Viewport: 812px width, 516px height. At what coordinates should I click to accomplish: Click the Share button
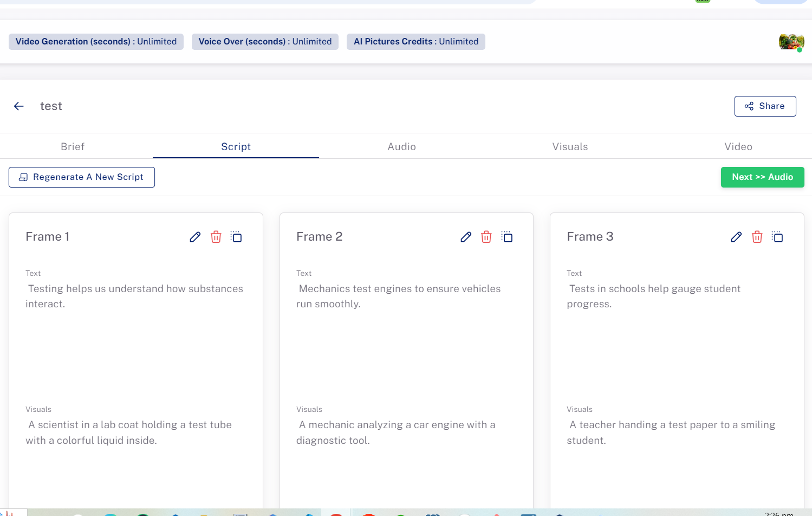coord(765,106)
